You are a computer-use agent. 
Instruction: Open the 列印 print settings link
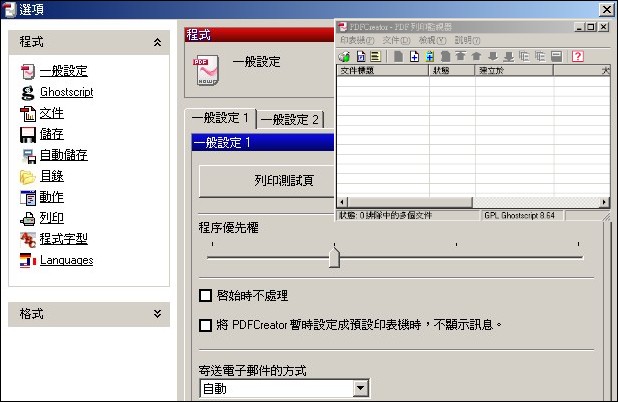point(52,218)
